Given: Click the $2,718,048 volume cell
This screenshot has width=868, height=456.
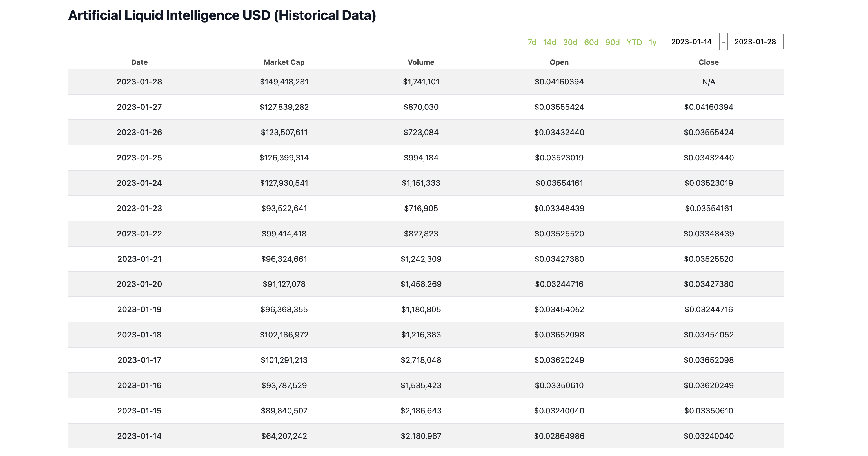Looking at the screenshot, I should pos(421,360).
